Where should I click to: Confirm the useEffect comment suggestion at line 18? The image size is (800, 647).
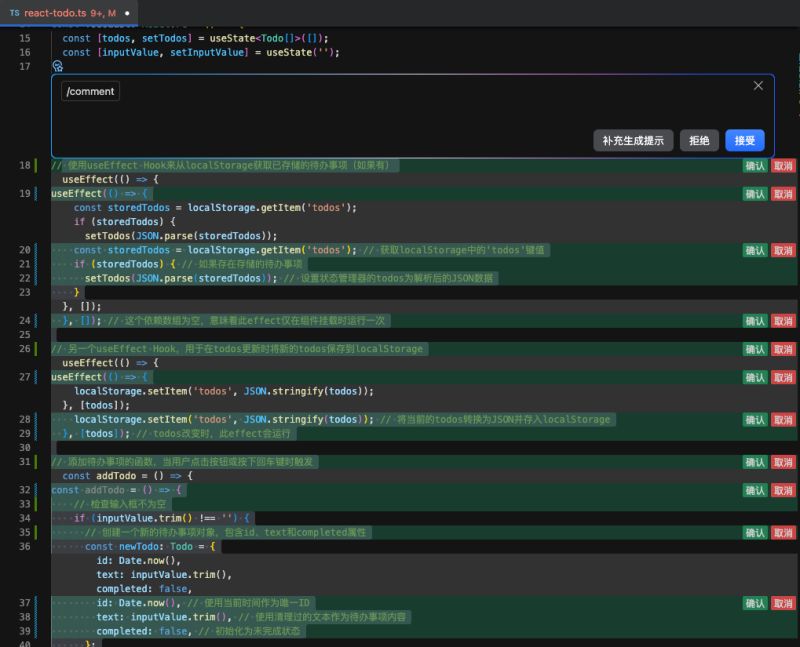(755, 165)
